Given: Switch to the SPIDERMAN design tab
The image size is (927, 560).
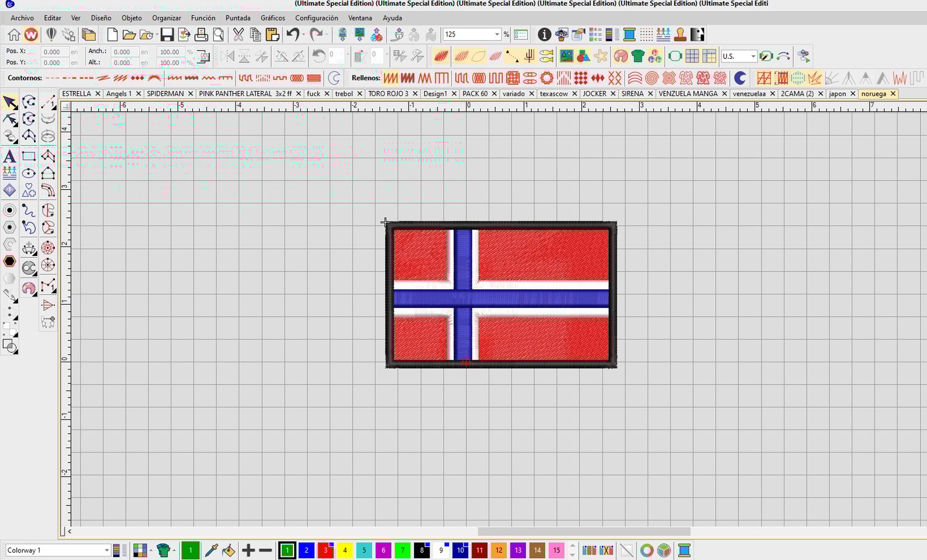Looking at the screenshot, I should pos(165,94).
